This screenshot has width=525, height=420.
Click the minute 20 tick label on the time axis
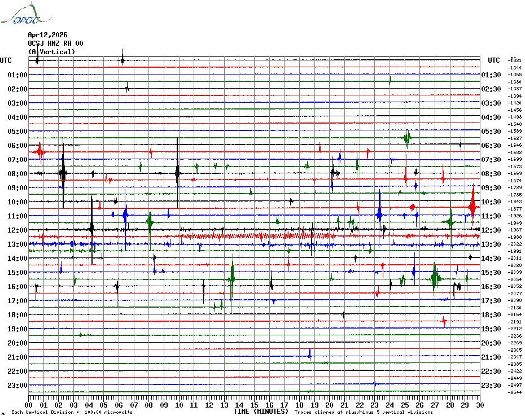coord(330,405)
